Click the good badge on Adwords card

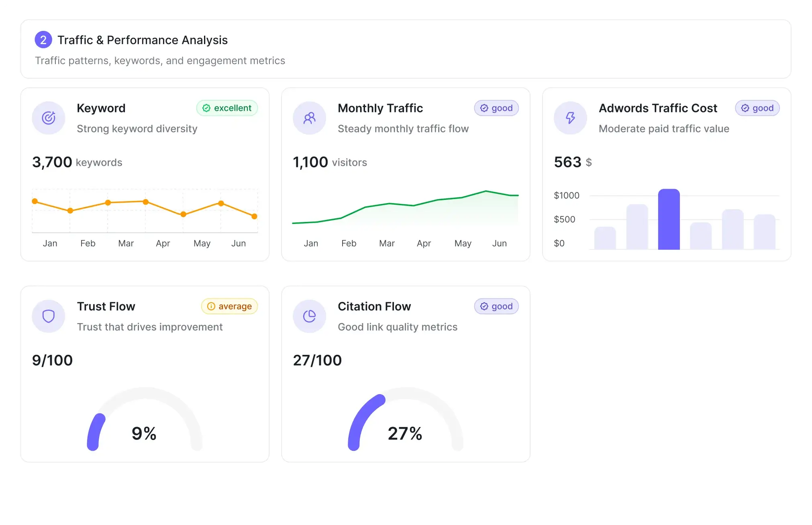(x=757, y=108)
